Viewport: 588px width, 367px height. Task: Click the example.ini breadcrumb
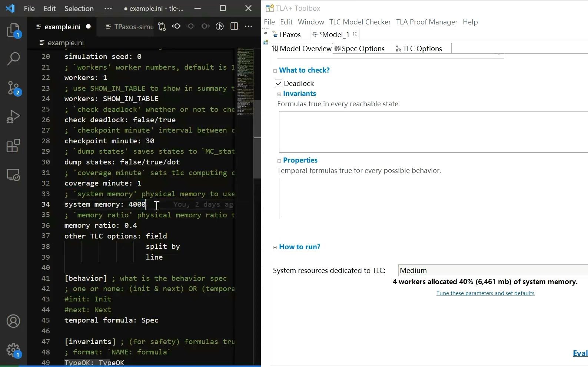coord(62,43)
